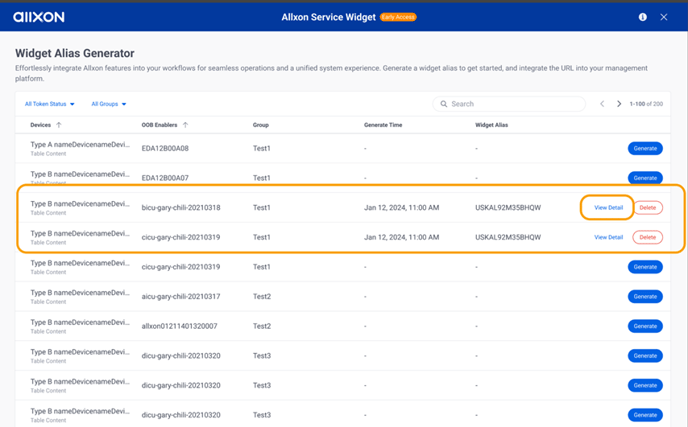The height and width of the screenshot is (427, 688).
Task: Delete alias of cicu-gary-chili-20210319 row
Action: 648,237
